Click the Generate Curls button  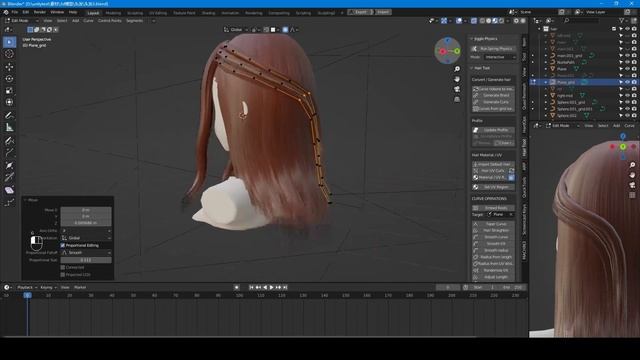tap(493, 102)
